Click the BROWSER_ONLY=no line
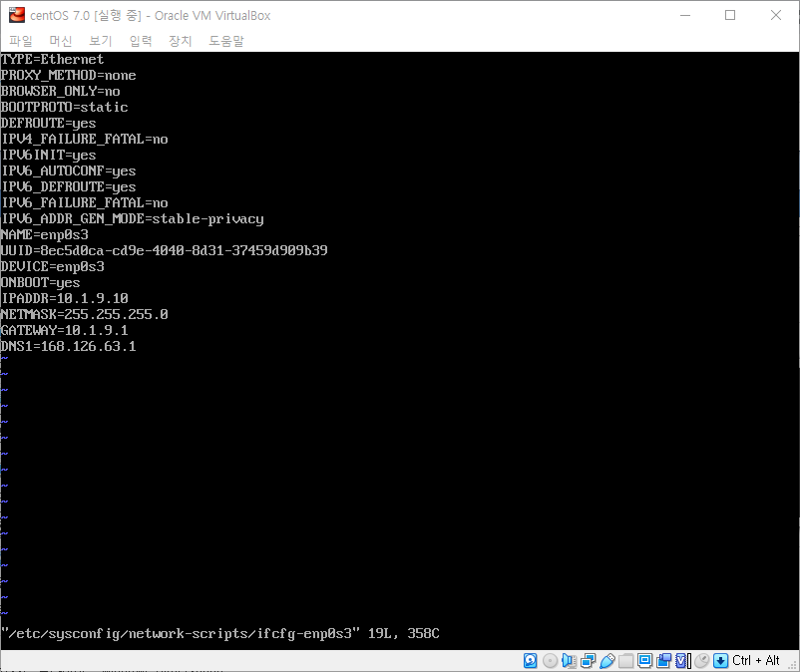Screen dimensions: 800x672 pyautogui.click(x=60, y=92)
